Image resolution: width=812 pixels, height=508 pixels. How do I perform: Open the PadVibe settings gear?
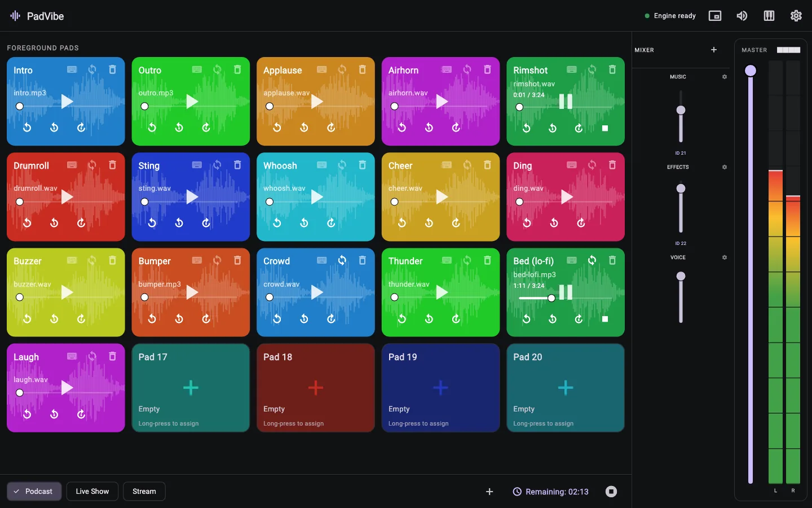(796, 16)
